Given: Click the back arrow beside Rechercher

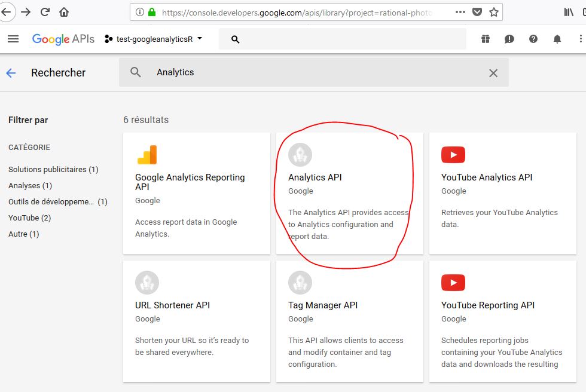Looking at the screenshot, I should point(11,73).
